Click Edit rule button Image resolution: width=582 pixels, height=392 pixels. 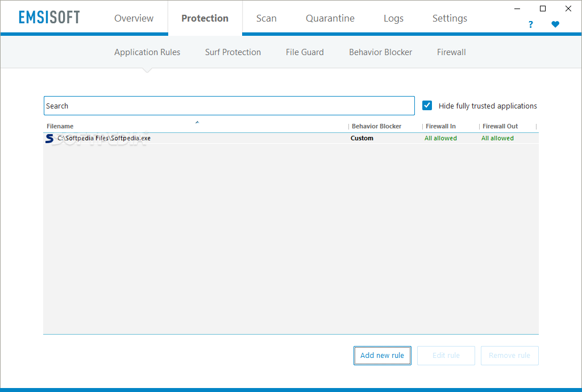click(446, 355)
